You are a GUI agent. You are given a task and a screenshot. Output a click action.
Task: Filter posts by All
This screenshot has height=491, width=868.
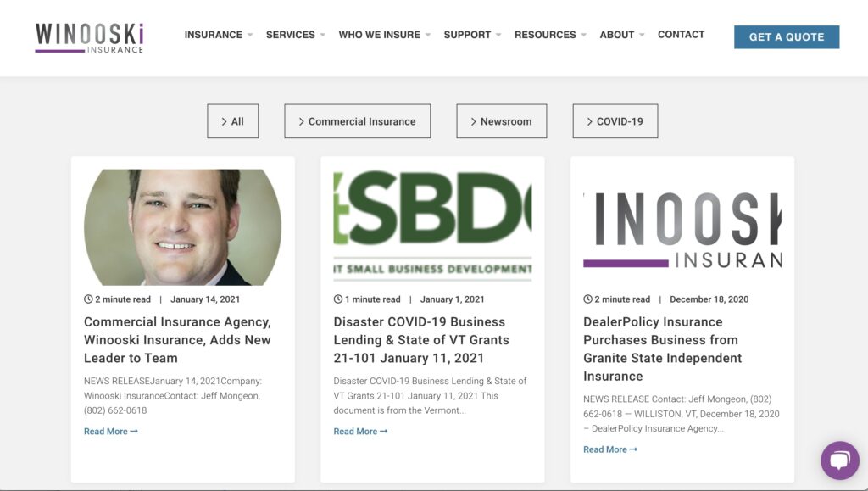(x=232, y=121)
